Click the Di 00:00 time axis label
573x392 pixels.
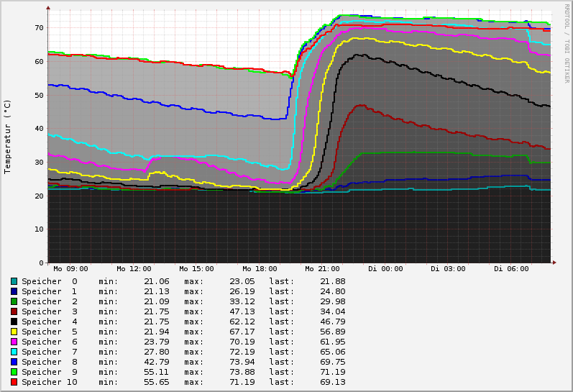(385, 269)
